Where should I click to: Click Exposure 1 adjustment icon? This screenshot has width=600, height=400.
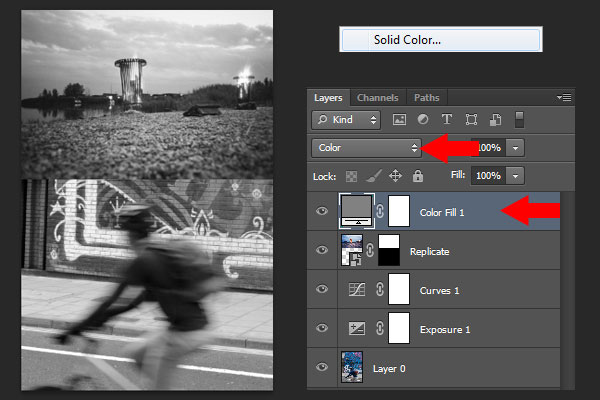(357, 328)
